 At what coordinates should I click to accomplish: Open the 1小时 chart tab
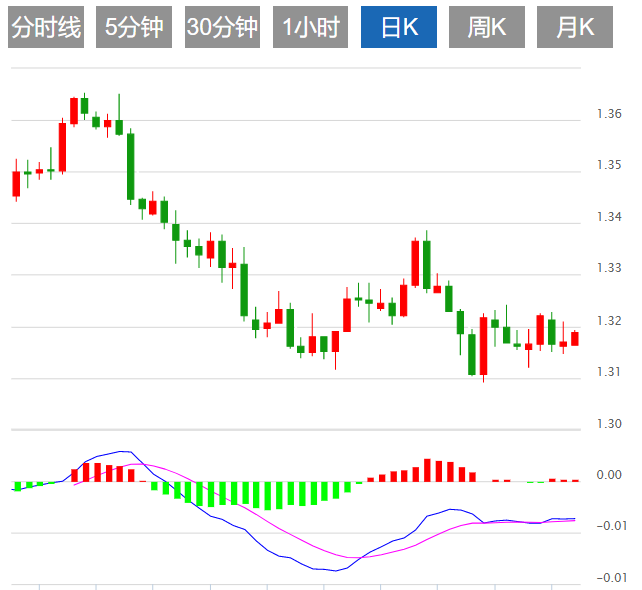click(x=310, y=27)
